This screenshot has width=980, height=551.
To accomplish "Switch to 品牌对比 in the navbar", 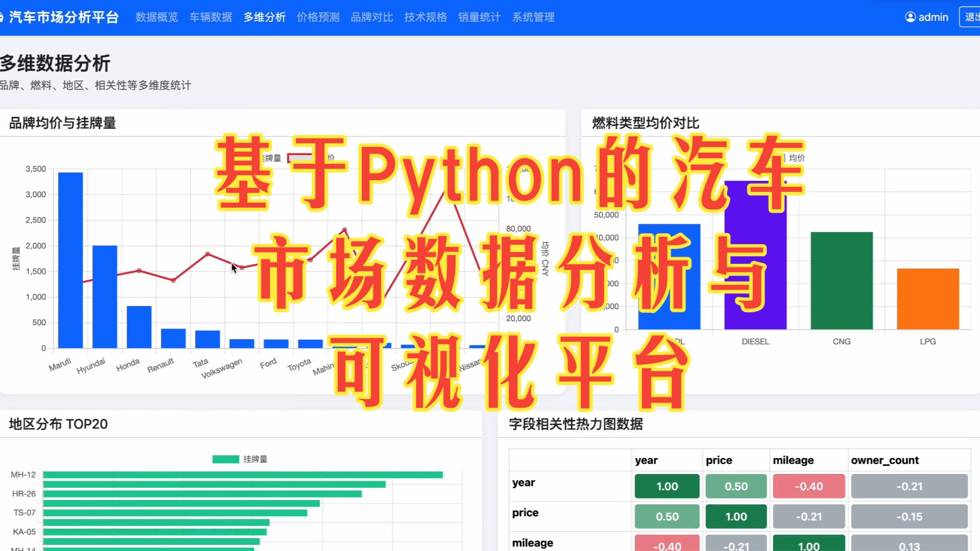I will 372,17.
